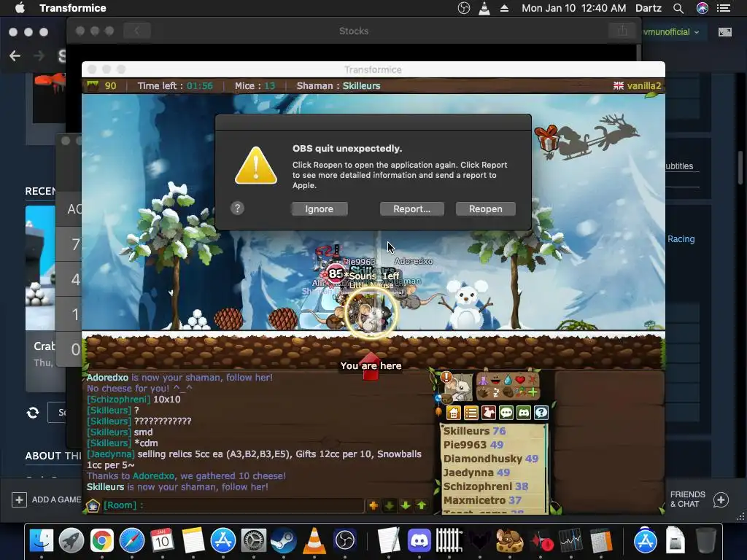
Task: Click the refresh icon in Steam window
Action: [x=33, y=413]
